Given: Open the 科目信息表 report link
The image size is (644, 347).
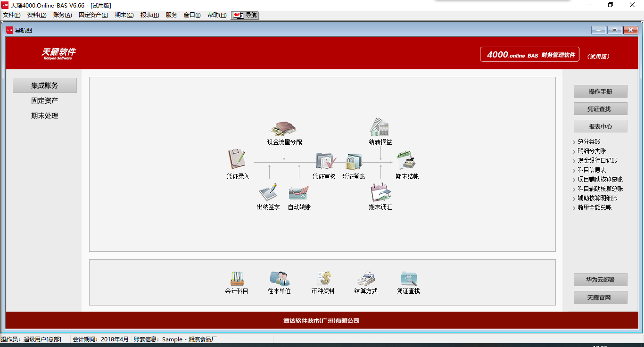Looking at the screenshot, I should tap(592, 170).
